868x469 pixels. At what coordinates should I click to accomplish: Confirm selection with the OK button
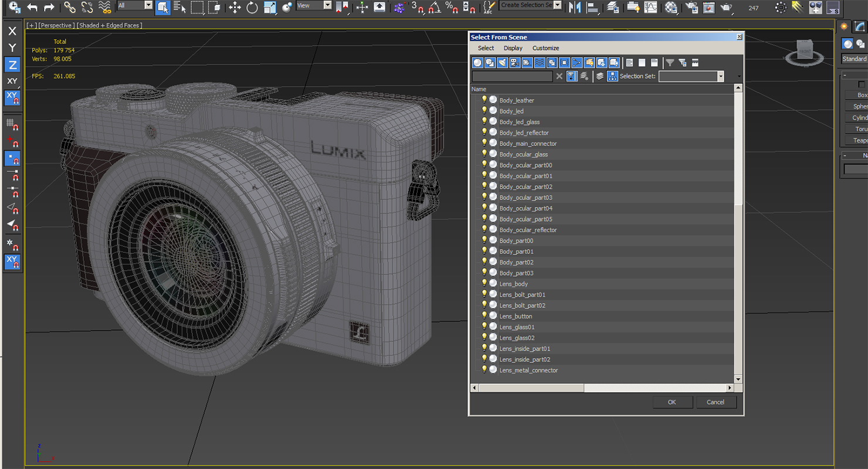point(672,402)
